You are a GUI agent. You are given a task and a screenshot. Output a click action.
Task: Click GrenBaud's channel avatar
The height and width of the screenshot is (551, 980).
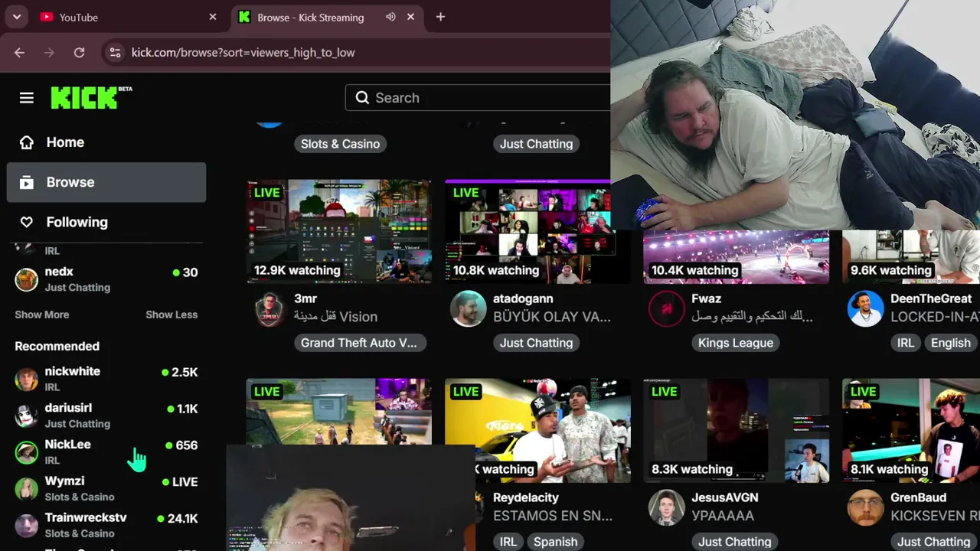pyautogui.click(x=865, y=508)
